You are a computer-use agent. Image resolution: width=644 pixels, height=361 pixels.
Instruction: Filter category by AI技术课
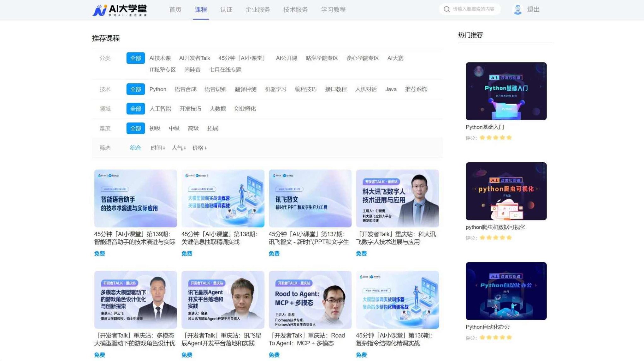point(160,58)
